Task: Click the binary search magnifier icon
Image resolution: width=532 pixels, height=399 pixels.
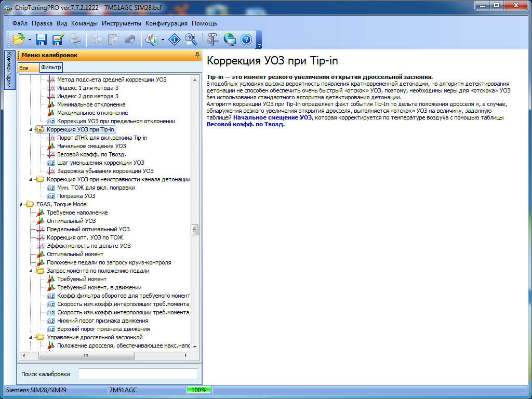Action: (191, 39)
